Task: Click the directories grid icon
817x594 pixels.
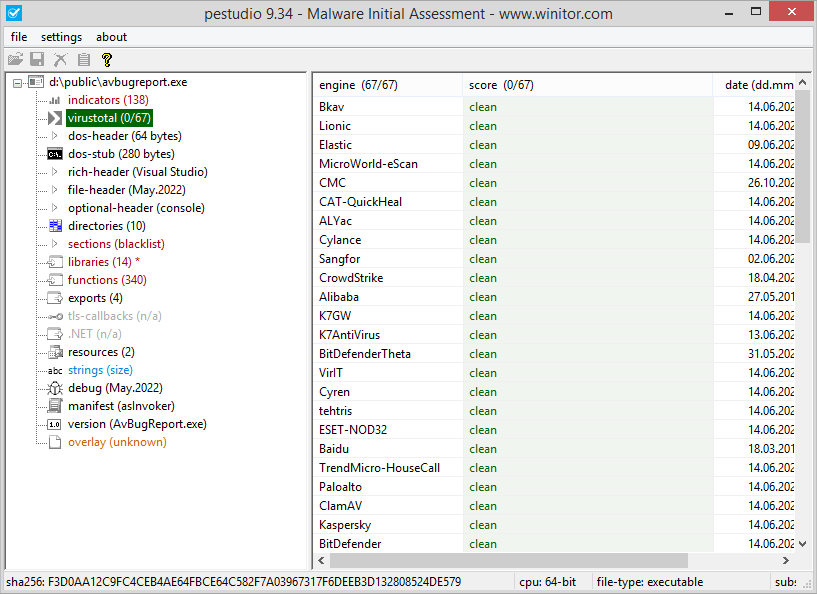Action: (x=55, y=226)
